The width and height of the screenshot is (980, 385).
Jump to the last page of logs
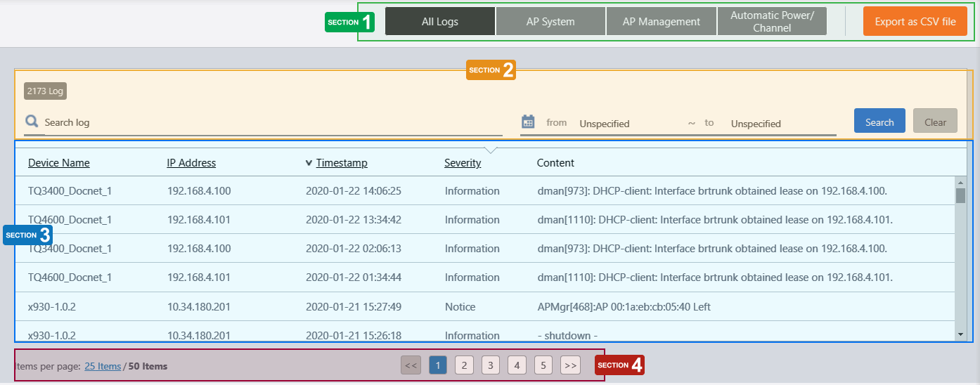tap(570, 365)
